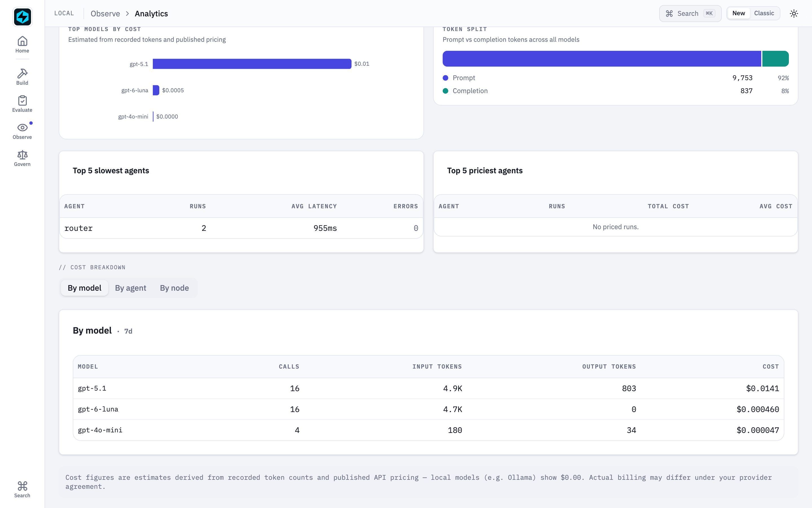This screenshot has height=508, width=812.
Task: Switch to the Classic interface toggle
Action: 764,13
